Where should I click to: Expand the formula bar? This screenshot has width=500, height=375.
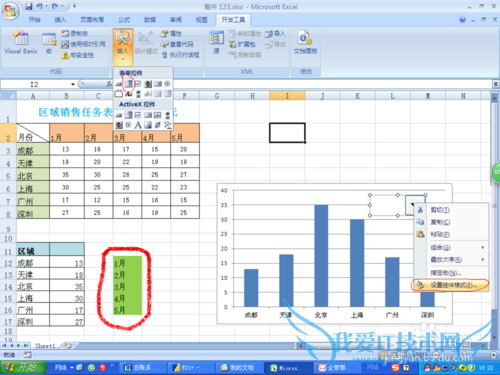point(496,84)
